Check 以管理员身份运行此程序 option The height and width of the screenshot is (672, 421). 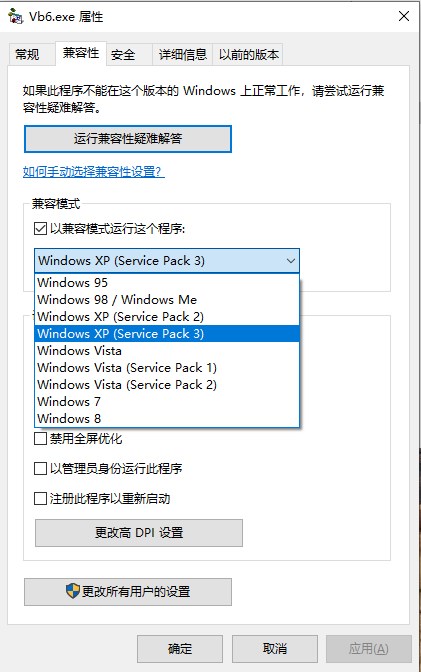(40, 468)
